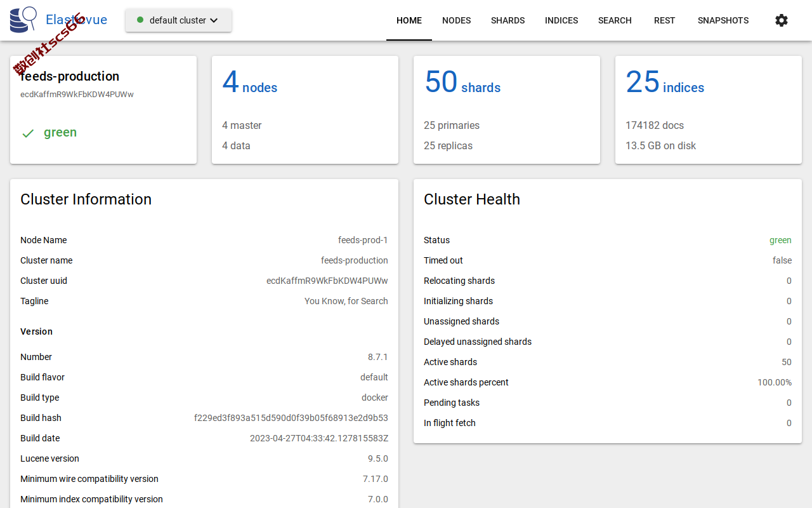Click Build type value 'docker'
The width and height of the screenshot is (812, 508).
[x=375, y=398]
